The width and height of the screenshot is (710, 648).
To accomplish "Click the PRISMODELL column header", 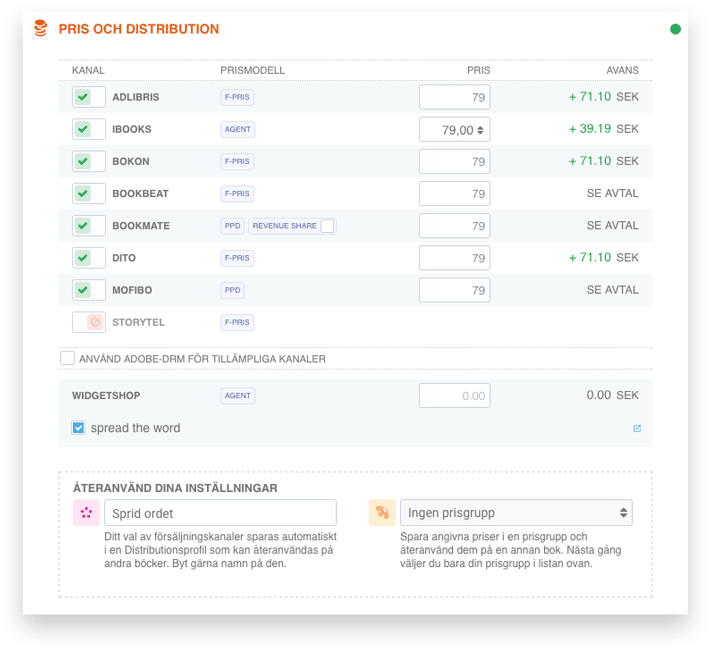I will [253, 70].
